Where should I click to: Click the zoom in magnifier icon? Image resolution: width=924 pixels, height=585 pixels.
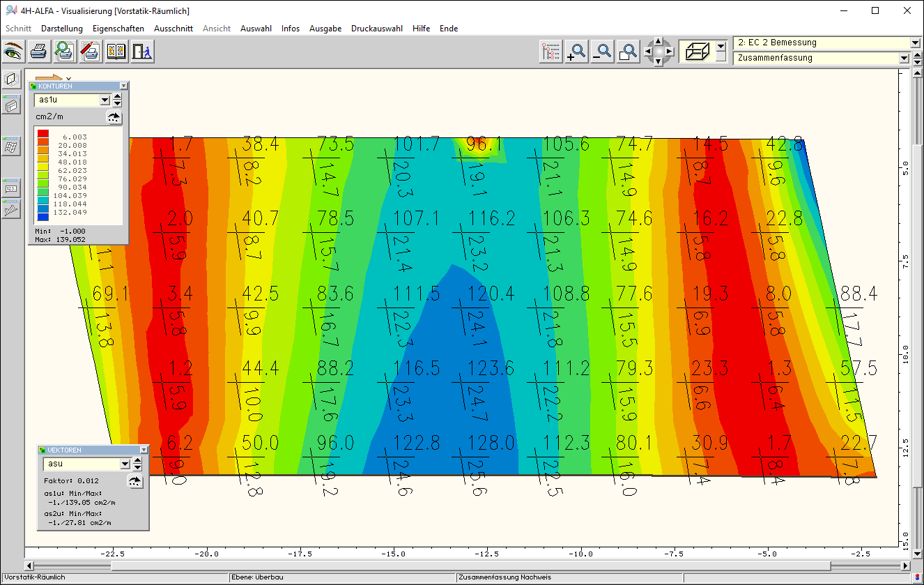576,52
